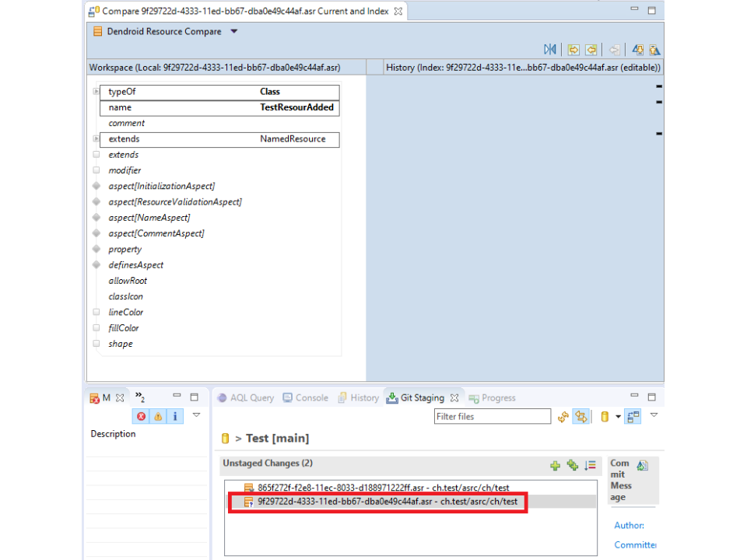Add selected files to index with plus icon
This screenshot has width=747, height=560.
(x=555, y=465)
